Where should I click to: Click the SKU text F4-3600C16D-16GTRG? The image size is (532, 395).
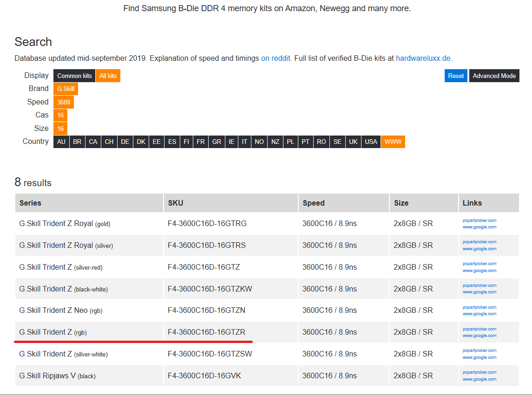tap(207, 223)
